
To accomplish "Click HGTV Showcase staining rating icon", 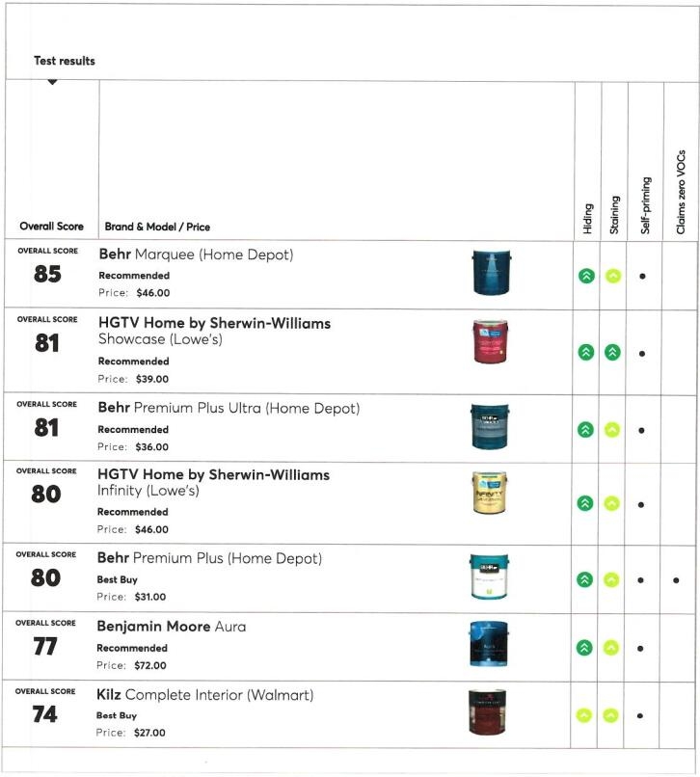I will 611,353.
